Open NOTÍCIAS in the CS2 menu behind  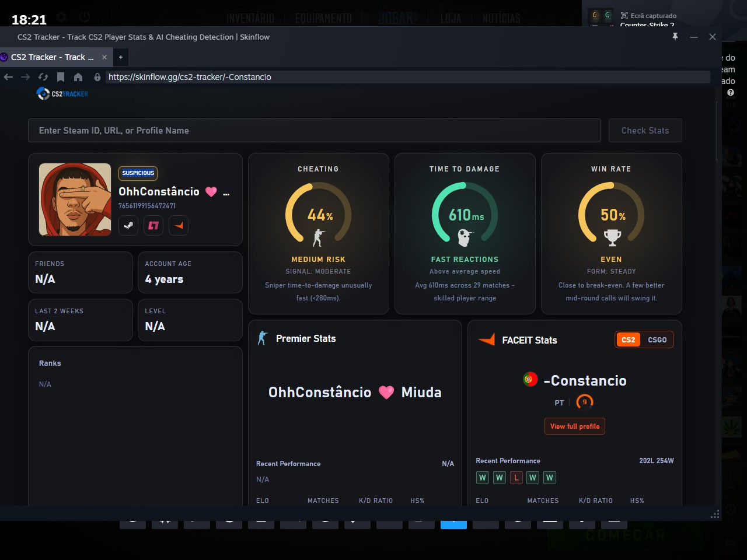tap(501, 18)
